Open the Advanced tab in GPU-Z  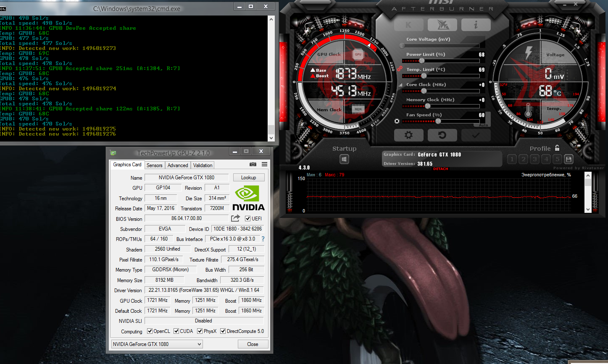(x=178, y=165)
